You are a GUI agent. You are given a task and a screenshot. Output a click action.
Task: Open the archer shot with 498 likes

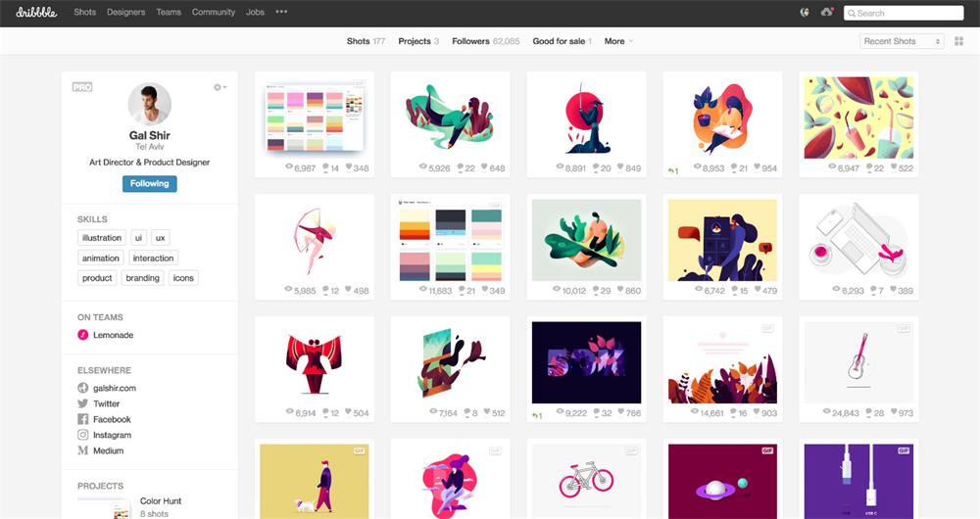point(315,240)
